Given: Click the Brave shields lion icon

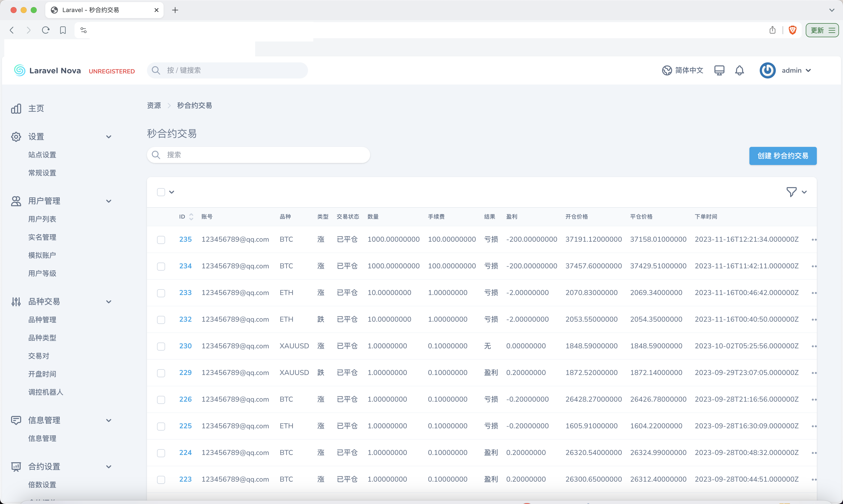Looking at the screenshot, I should coord(793,30).
